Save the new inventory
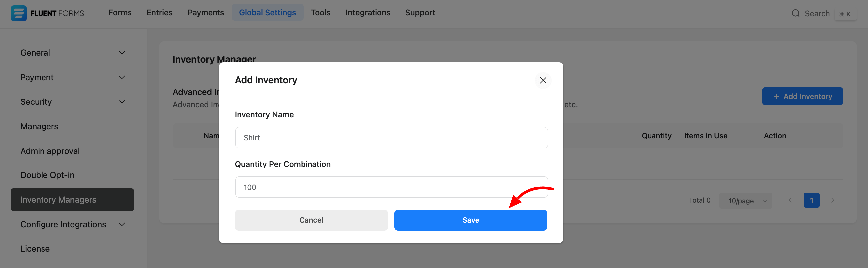Screen dimensions: 868x268 [471, 220]
